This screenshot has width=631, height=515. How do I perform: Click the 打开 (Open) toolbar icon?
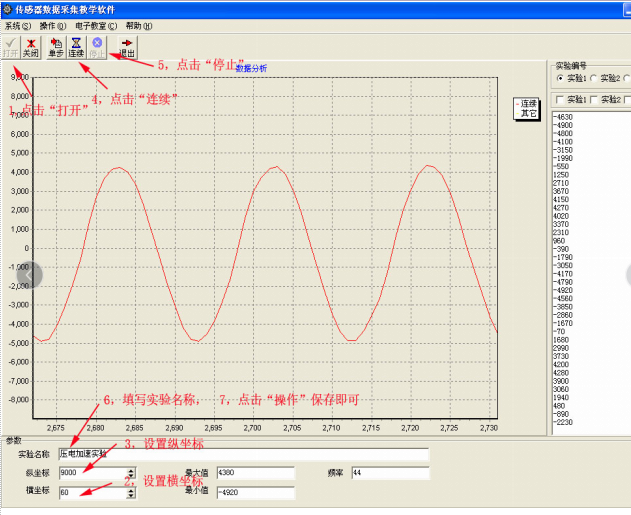(10, 47)
